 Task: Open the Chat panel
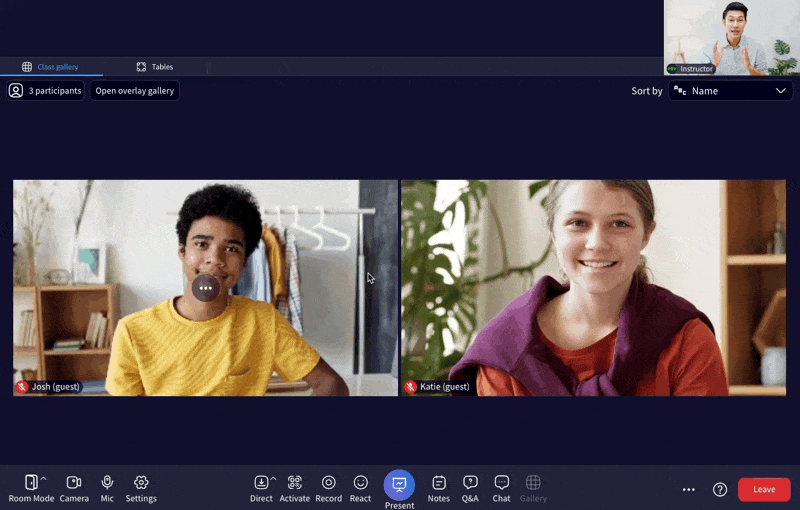click(x=501, y=489)
